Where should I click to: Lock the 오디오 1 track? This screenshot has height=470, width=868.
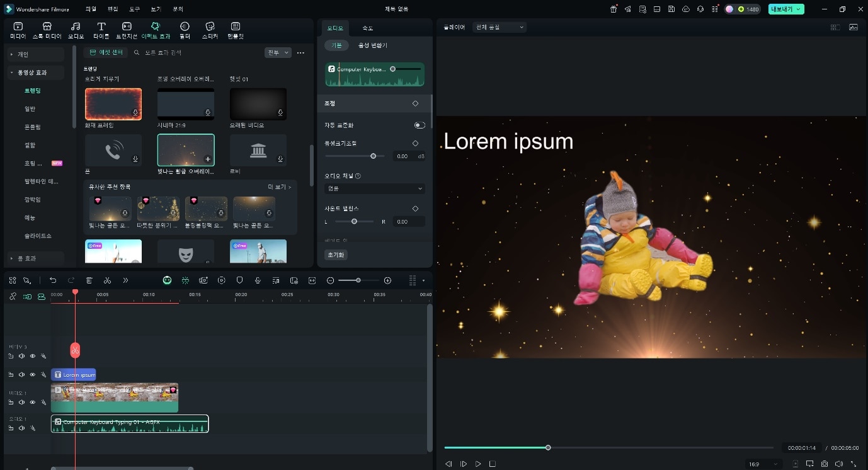point(11,428)
